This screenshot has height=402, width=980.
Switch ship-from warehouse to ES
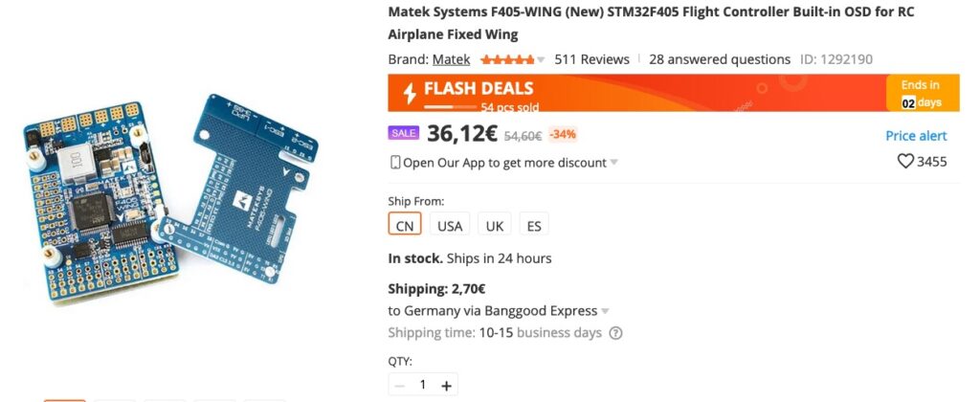pos(534,226)
